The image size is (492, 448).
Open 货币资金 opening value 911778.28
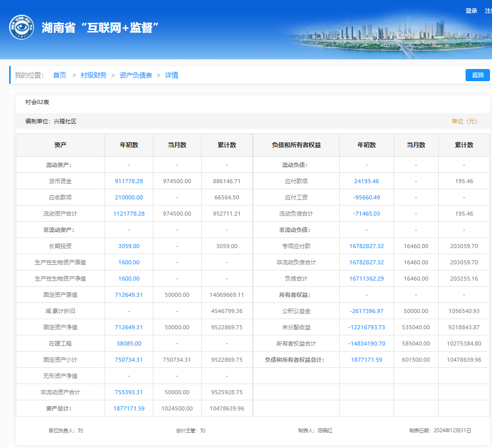[129, 181]
